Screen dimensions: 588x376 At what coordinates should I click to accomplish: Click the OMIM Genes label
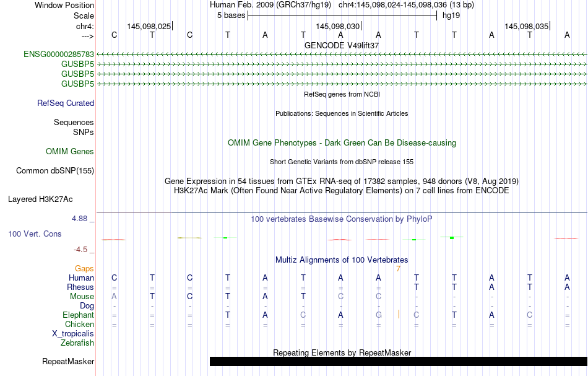pyautogui.click(x=70, y=152)
